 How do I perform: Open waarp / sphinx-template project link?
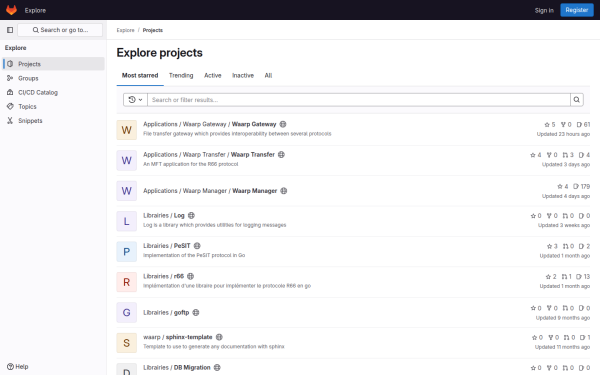[x=178, y=337]
